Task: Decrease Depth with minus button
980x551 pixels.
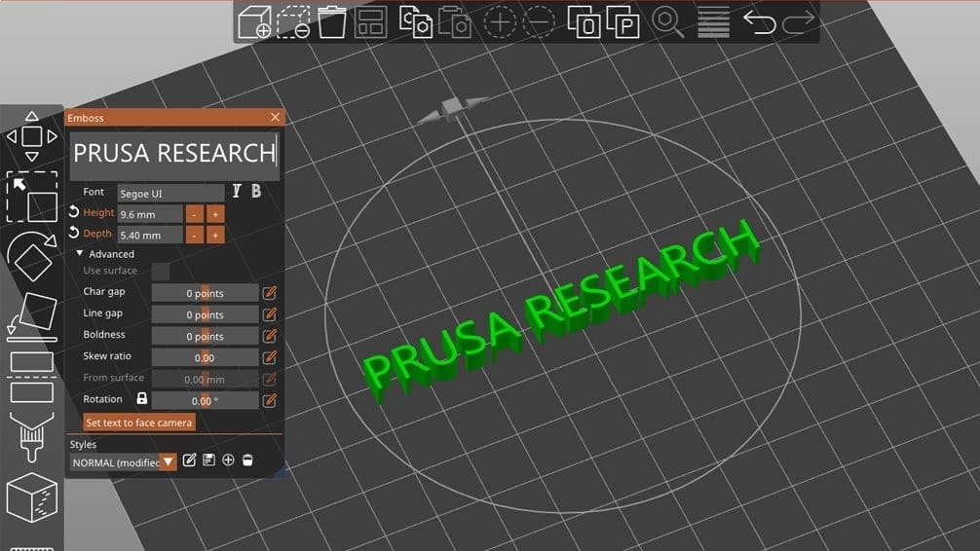Action: tap(195, 235)
